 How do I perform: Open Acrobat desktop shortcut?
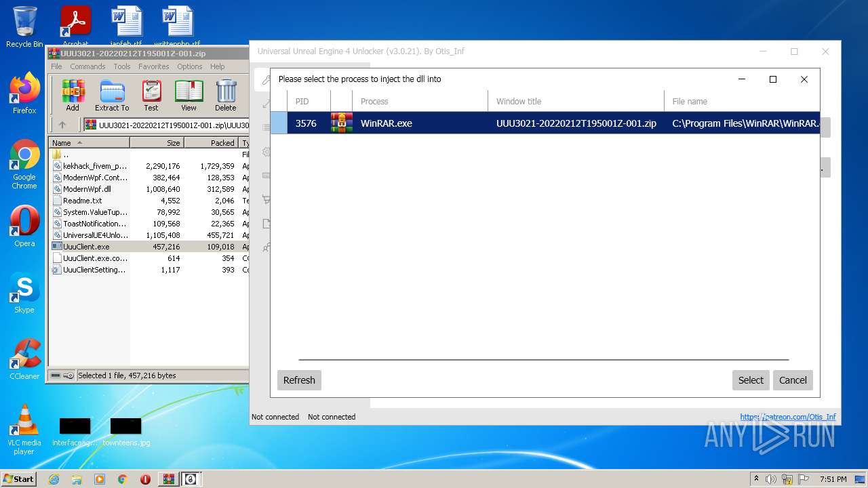click(76, 27)
